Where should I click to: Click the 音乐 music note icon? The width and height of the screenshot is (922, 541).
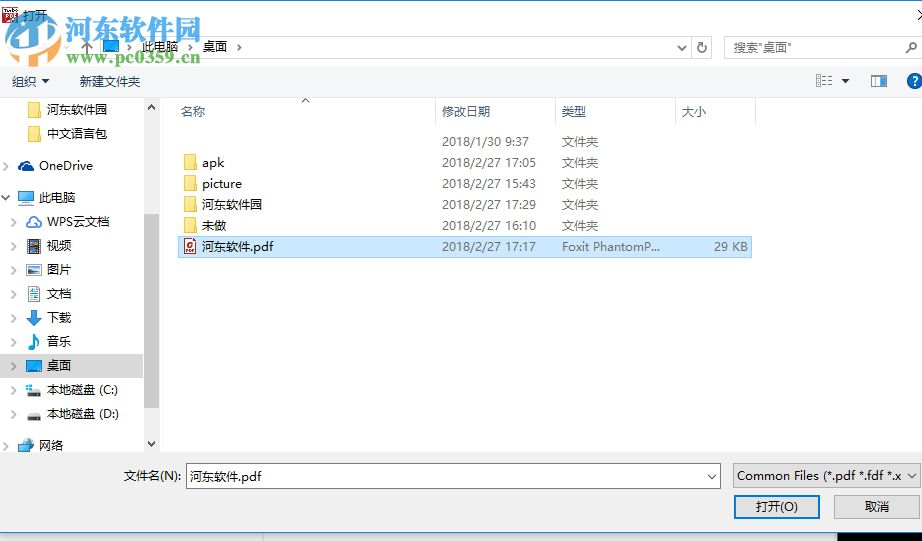coord(34,342)
